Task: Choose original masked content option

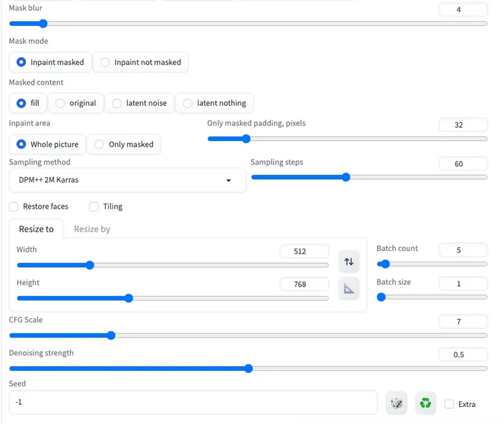Action: 76,103
